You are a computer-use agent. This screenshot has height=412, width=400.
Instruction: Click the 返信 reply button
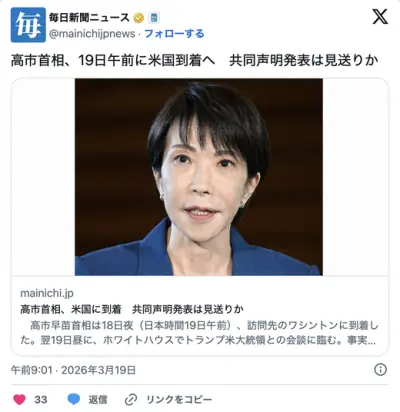[98, 400]
